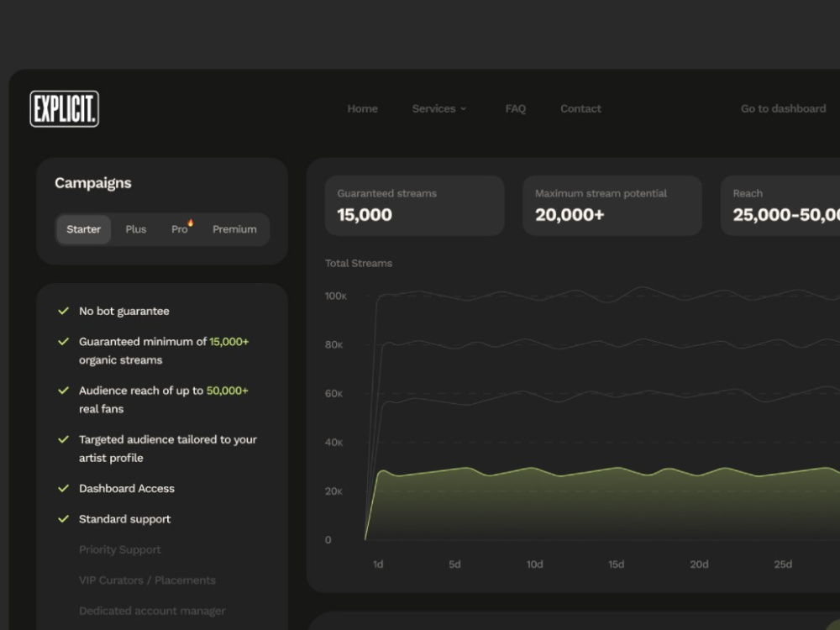This screenshot has height=630, width=840.
Task: Click the 20d axis tick
Action: [x=699, y=564]
